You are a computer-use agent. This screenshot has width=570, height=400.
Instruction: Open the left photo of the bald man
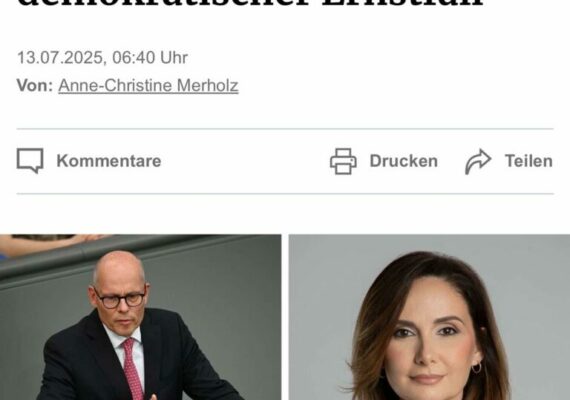coord(140,317)
